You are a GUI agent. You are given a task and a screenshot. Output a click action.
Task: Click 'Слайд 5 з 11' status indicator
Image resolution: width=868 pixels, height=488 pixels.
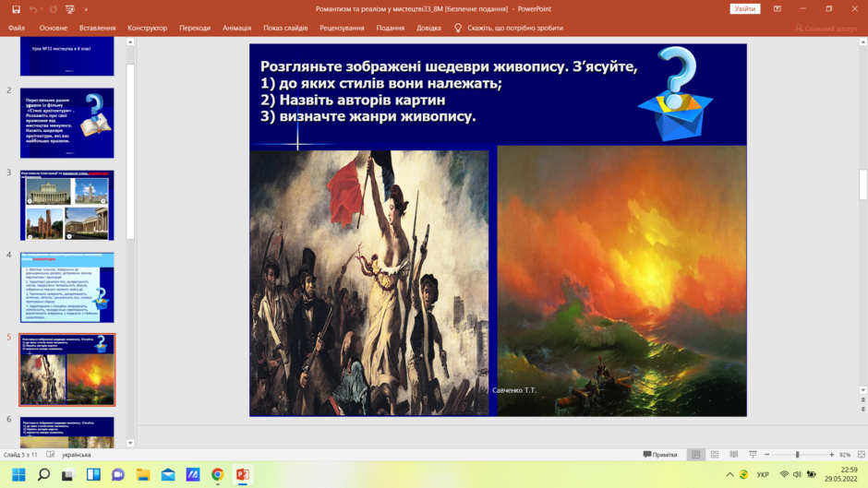pos(20,455)
